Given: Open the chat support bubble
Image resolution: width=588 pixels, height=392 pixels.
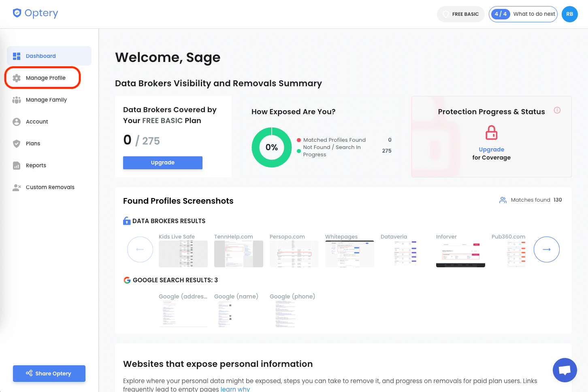Looking at the screenshot, I should click(565, 370).
